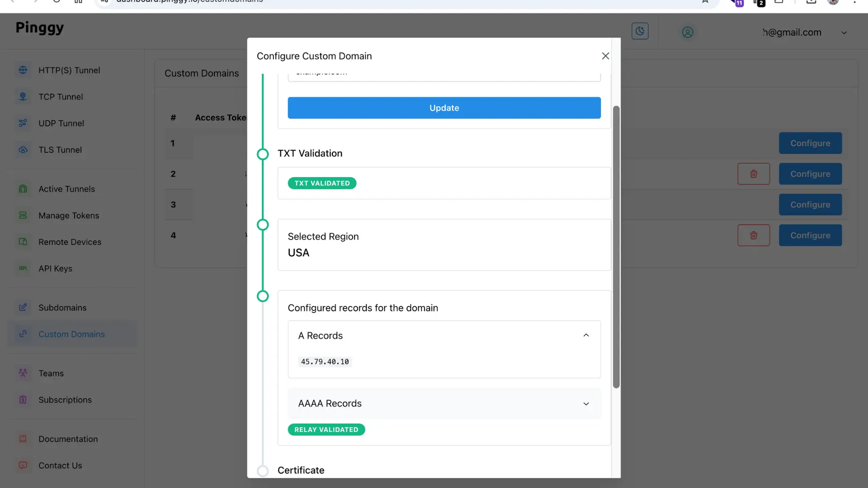Configure the domain in row 2

click(810, 174)
